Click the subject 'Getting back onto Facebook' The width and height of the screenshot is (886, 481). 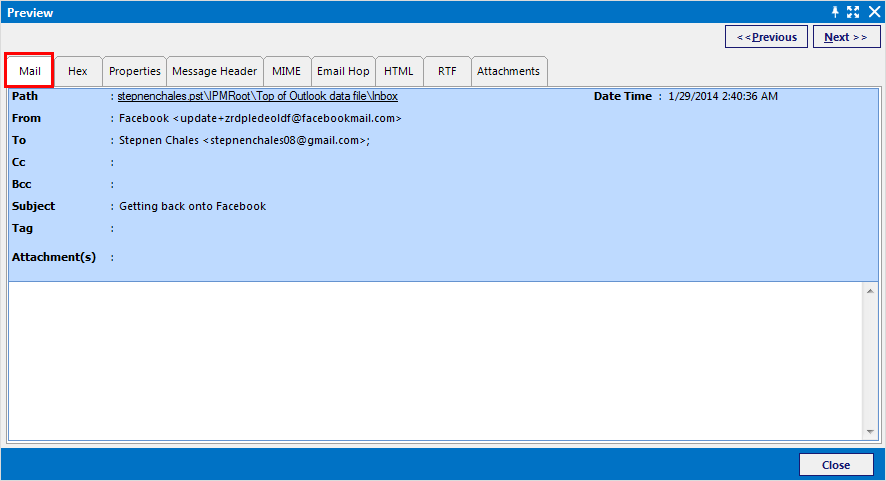(192, 206)
